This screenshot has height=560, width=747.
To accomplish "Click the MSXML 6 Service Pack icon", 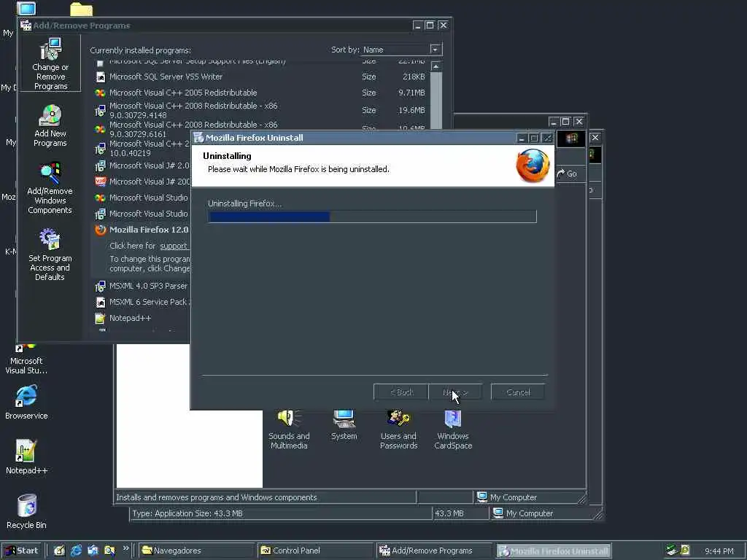I will [x=100, y=303].
